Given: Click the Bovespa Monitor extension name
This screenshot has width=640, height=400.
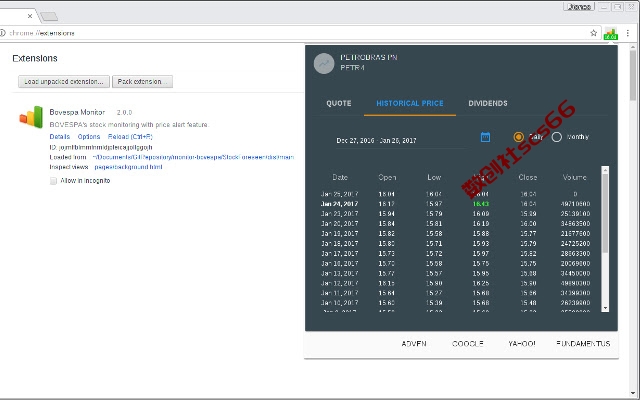Looking at the screenshot, I should (77, 112).
